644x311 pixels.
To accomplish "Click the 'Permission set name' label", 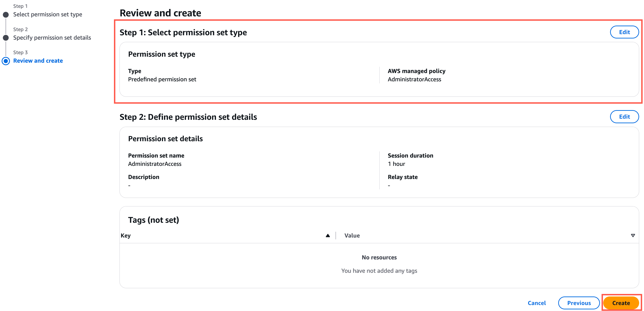I will [x=156, y=155].
